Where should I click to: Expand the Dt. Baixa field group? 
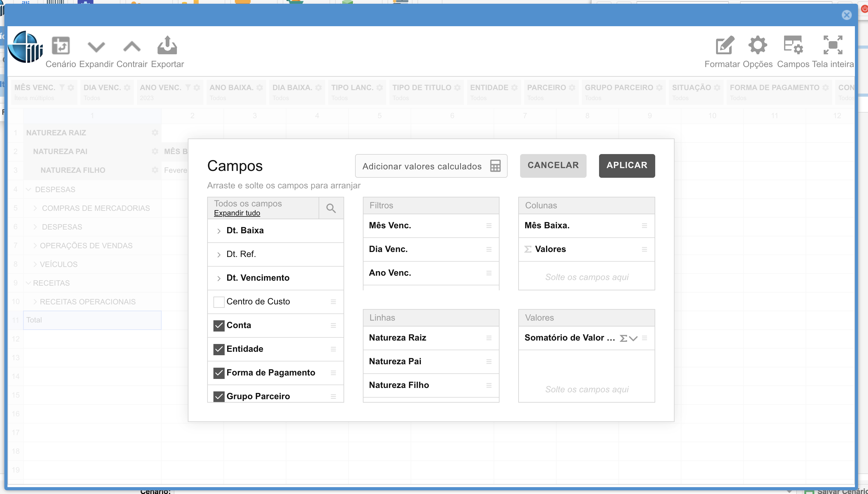click(x=219, y=231)
